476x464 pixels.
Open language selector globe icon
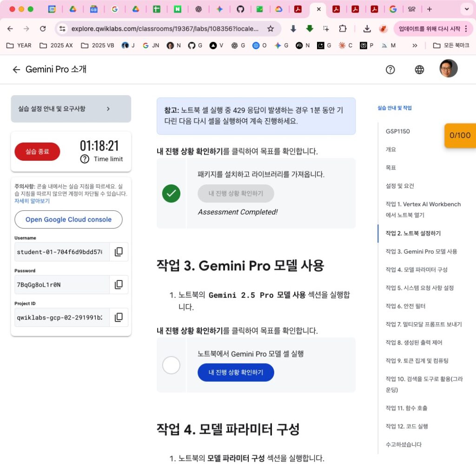pyautogui.click(x=419, y=70)
